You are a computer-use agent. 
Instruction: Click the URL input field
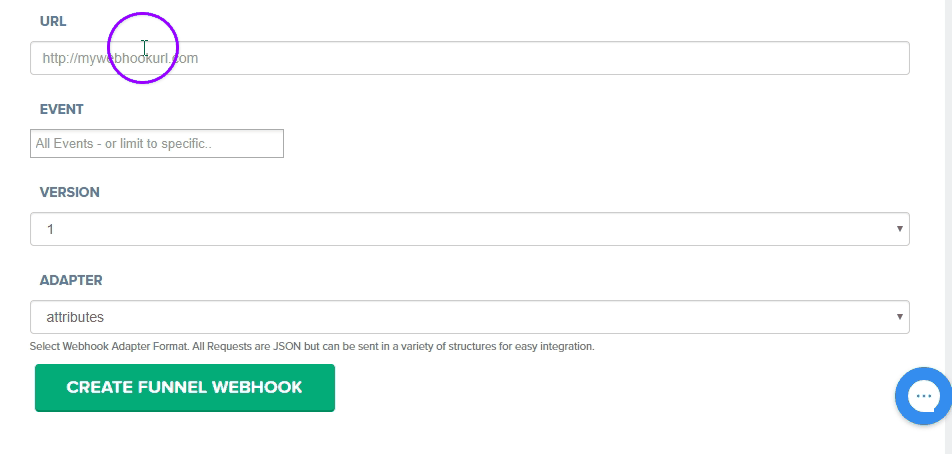pos(470,58)
